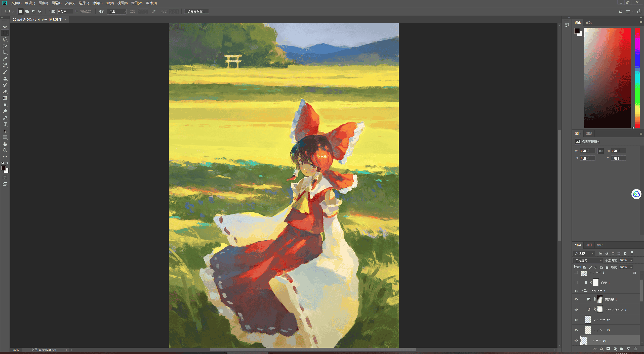Open the 图像 (Image) menu
Screen dimensions: 644x354
43,3
